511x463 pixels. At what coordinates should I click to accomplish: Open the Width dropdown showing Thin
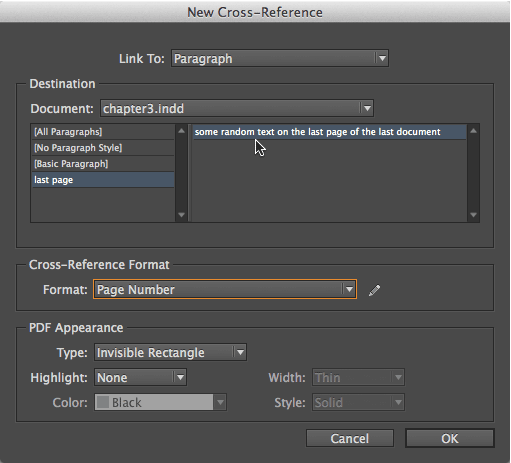[358, 377]
